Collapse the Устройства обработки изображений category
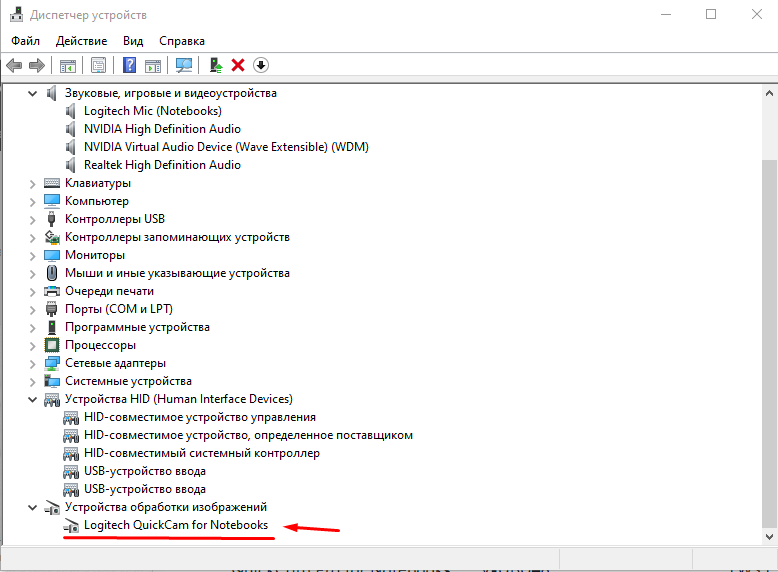The height and width of the screenshot is (572, 778). click(x=32, y=508)
